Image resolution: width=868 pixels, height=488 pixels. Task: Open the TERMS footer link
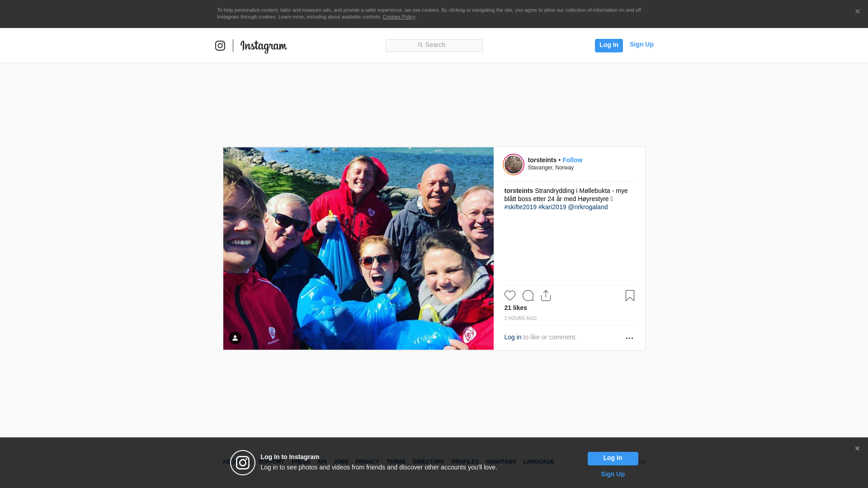coord(396,462)
